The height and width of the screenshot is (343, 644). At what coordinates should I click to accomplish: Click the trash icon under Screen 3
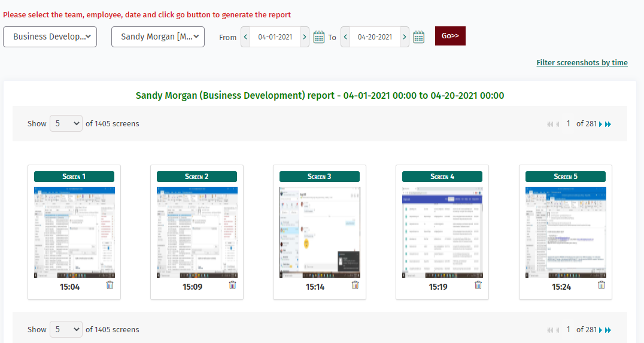356,286
